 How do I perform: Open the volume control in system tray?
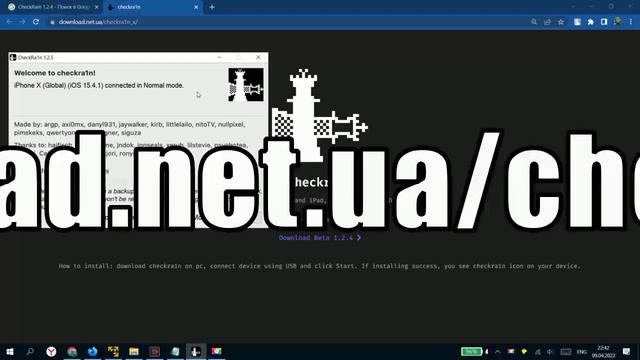550,352
